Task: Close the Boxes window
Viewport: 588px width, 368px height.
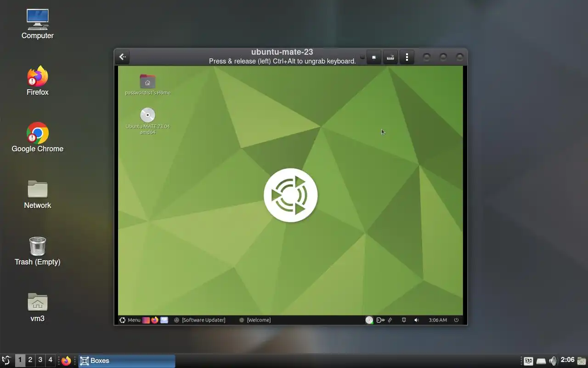Action: tap(459, 57)
